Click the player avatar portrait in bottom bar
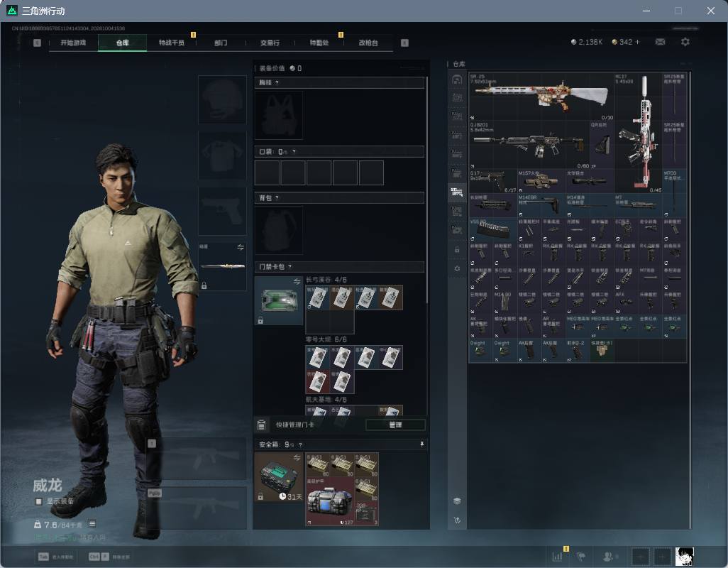This screenshot has height=568, width=728. (684, 557)
